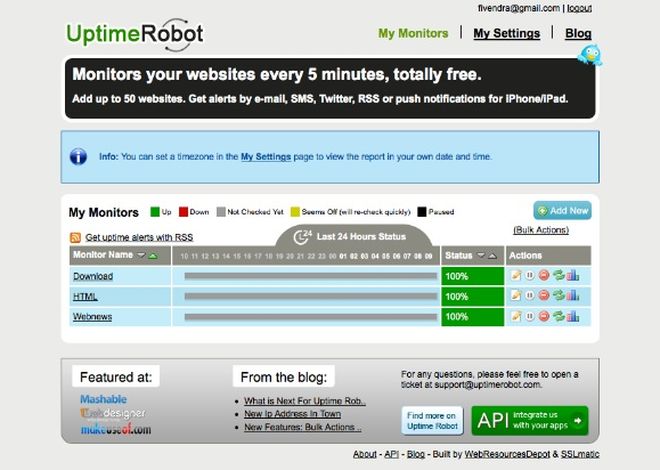Open the makeuseof.com featured logo
Viewport: 660px width, 470px height.
pyautogui.click(x=116, y=429)
